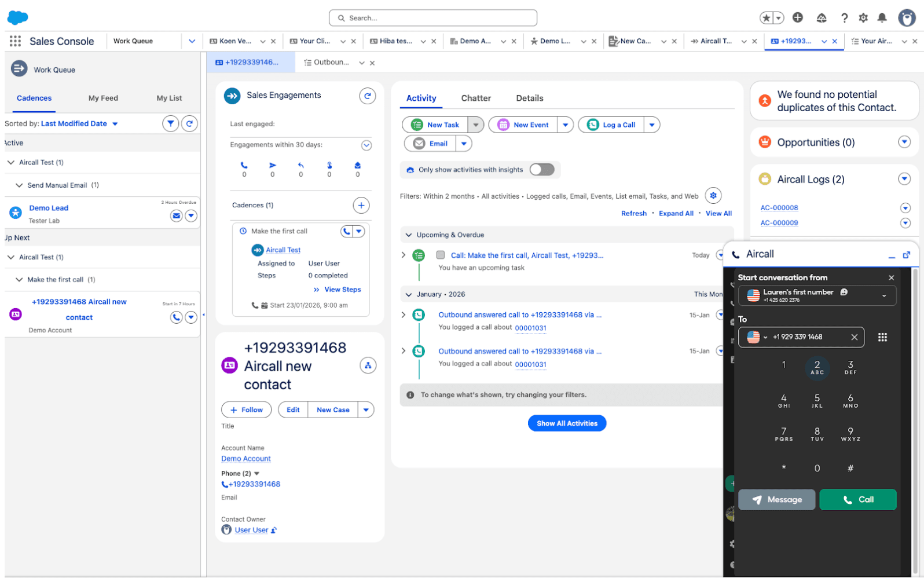The image size is (924, 578).
Task: Click the notifications bell icon
Action: tap(882, 18)
